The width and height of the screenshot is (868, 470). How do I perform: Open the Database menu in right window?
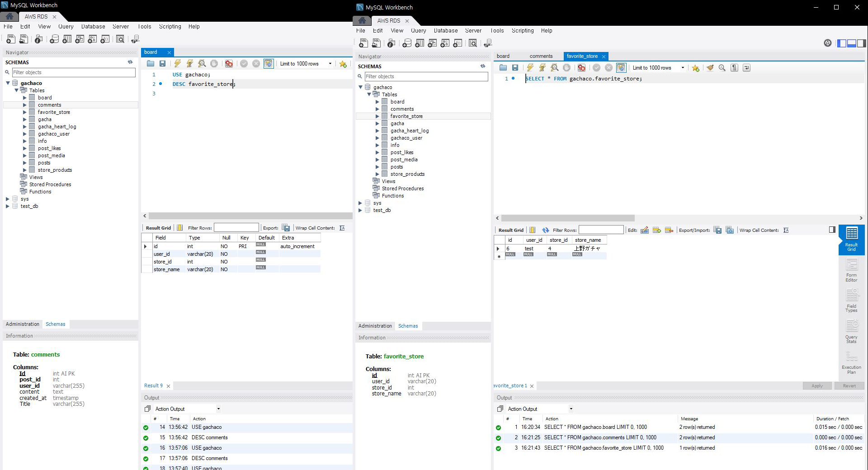(x=446, y=31)
